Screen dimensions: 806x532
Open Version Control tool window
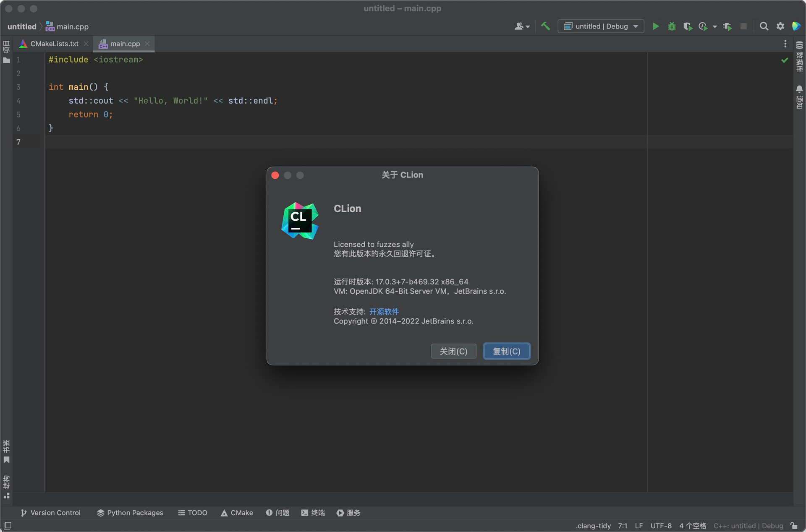click(50, 513)
